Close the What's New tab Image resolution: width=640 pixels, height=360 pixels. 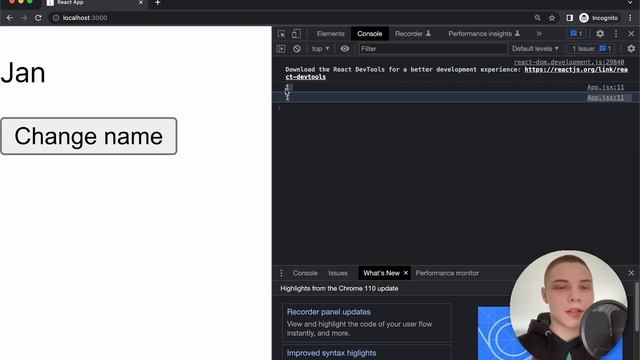pos(406,273)
